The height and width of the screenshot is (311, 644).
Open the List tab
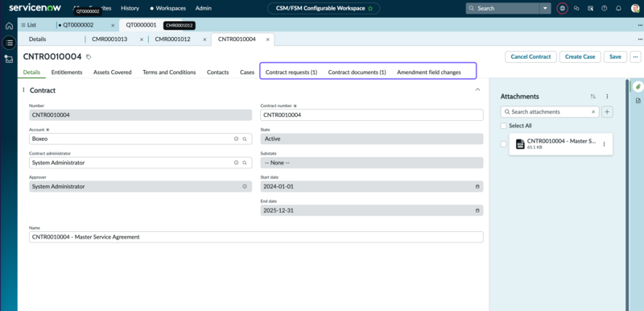[x=29, y=25]
